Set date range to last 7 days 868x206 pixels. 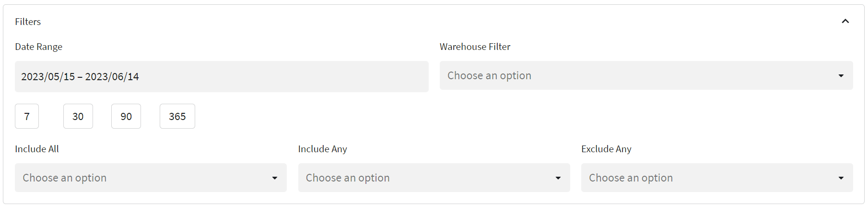(27, 116)
